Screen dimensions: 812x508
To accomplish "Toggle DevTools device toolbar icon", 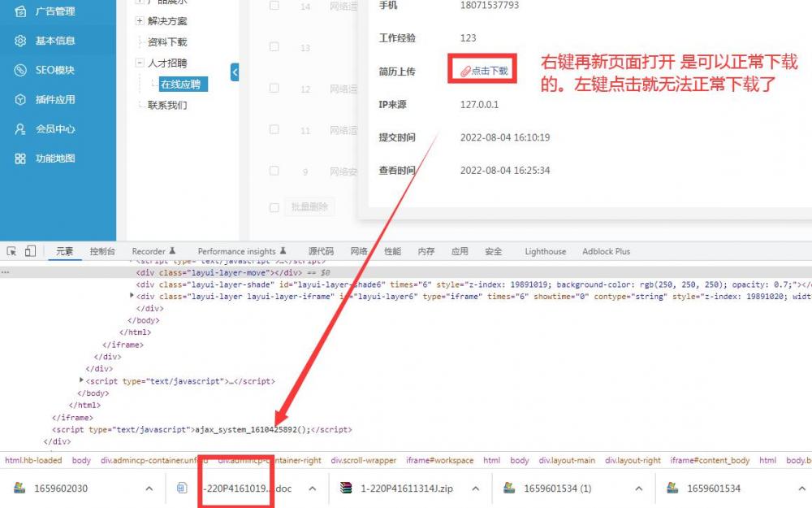I will (x=30, y=251).
